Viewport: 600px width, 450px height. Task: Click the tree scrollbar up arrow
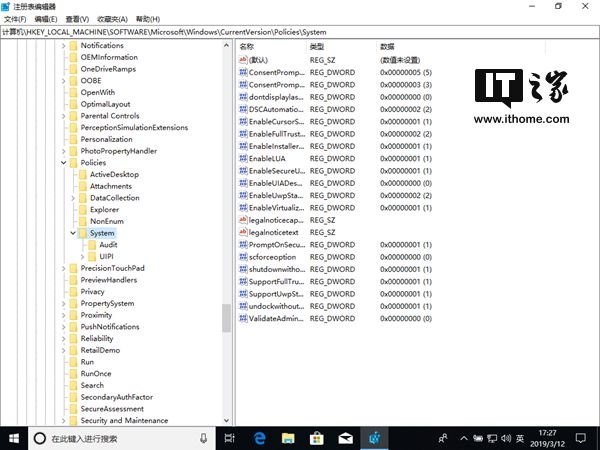coord(226,46)
